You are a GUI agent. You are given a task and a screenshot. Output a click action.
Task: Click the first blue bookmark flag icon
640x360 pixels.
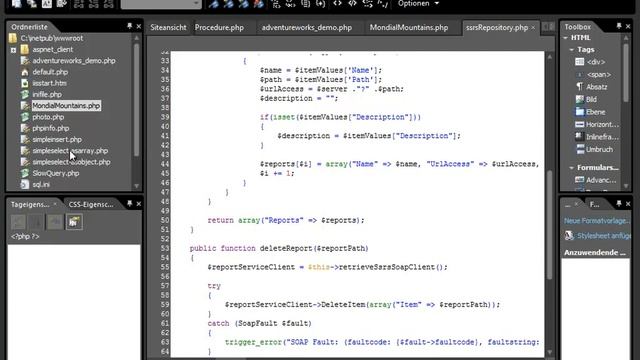point(213,4)
